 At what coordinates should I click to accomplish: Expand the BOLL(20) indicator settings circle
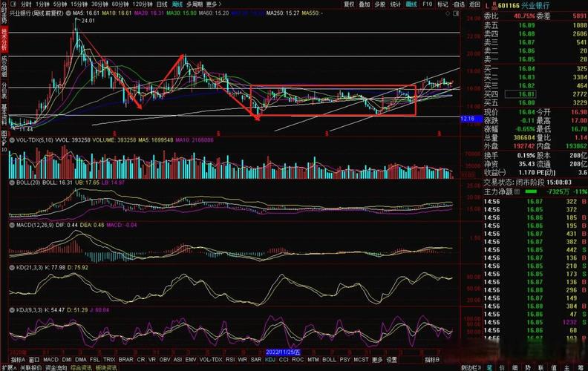tap(13, 182)
